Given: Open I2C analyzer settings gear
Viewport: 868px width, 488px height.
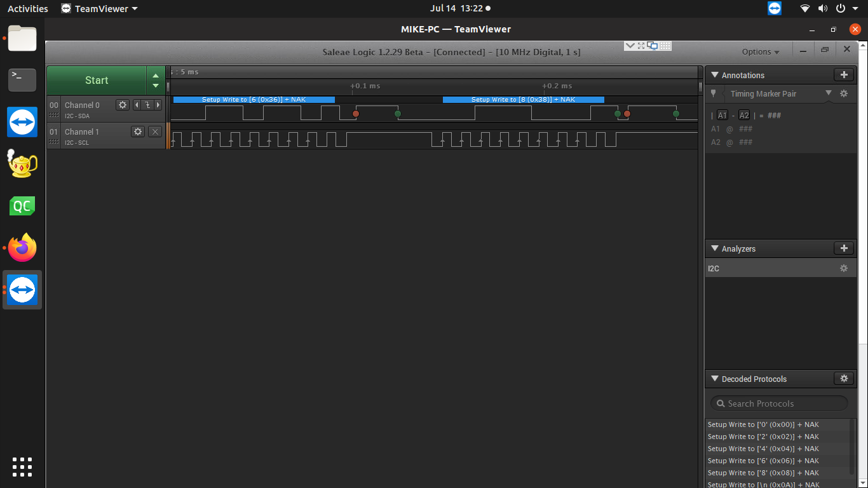Looking at the screenshot, I should [844, 269].
